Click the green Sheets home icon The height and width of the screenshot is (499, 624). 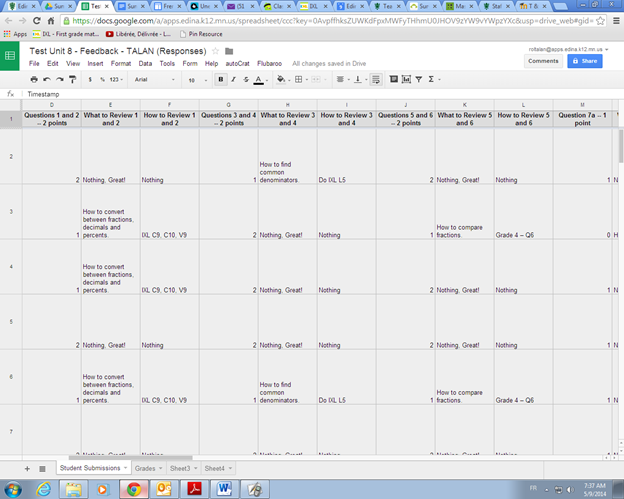pyautogui.click(x=10, y=56)
